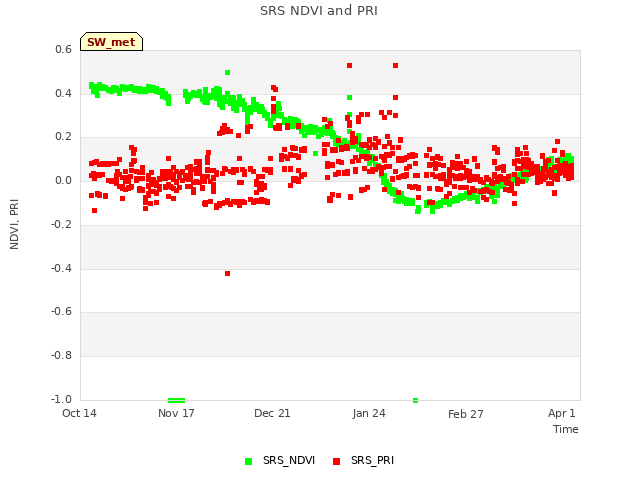Click the Apr 1 x-axis label
Image resolution: width=640 pixels, height=480 pixels.
click(x=562, y=413)
